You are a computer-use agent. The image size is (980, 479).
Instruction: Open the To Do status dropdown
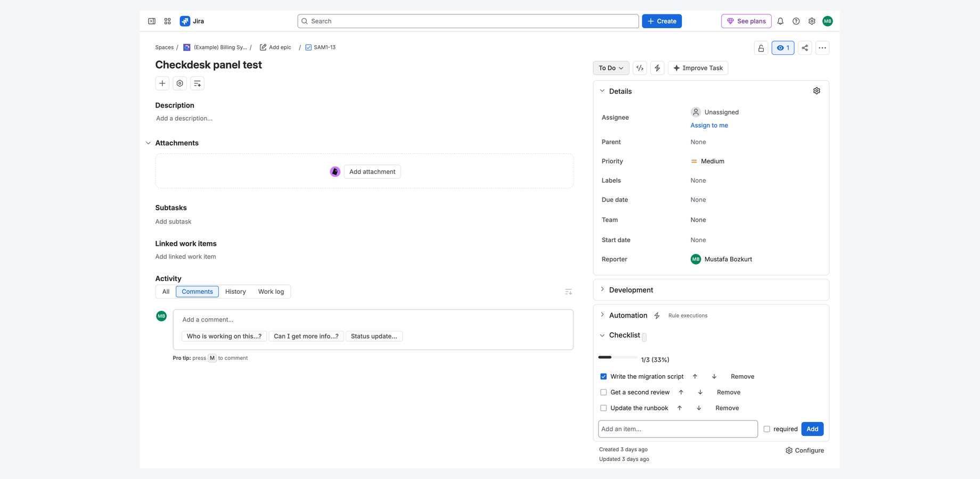[x=611, y=68]
